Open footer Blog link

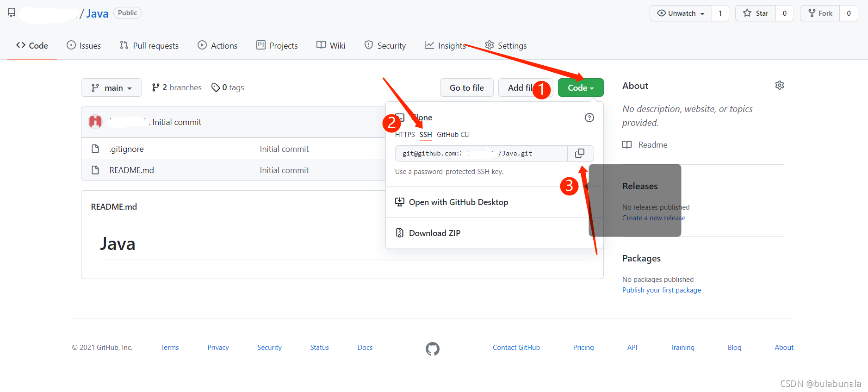(734, 348)
